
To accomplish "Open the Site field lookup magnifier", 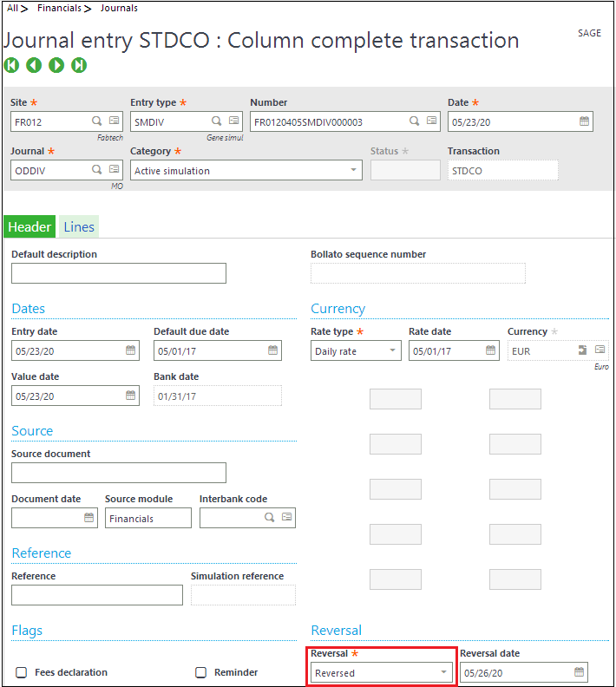I will pos(97,121).
